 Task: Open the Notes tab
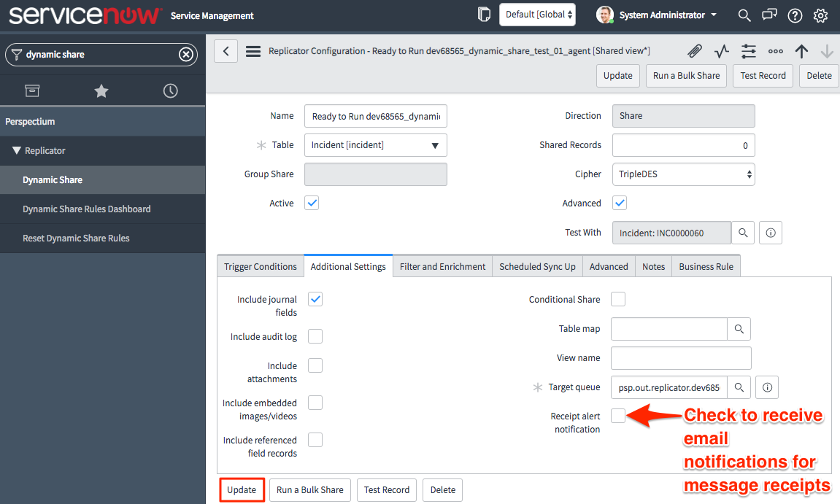pos(654,266)
